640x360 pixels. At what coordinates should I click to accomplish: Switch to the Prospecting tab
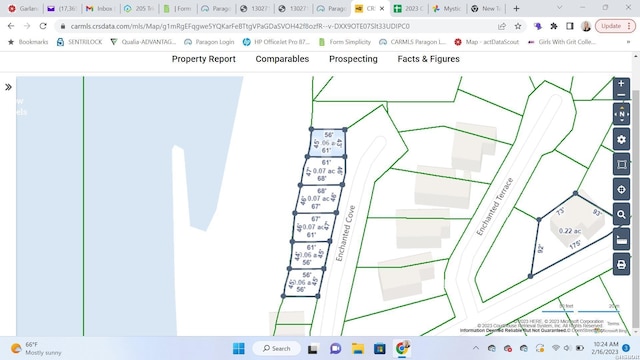click(353, 59)
